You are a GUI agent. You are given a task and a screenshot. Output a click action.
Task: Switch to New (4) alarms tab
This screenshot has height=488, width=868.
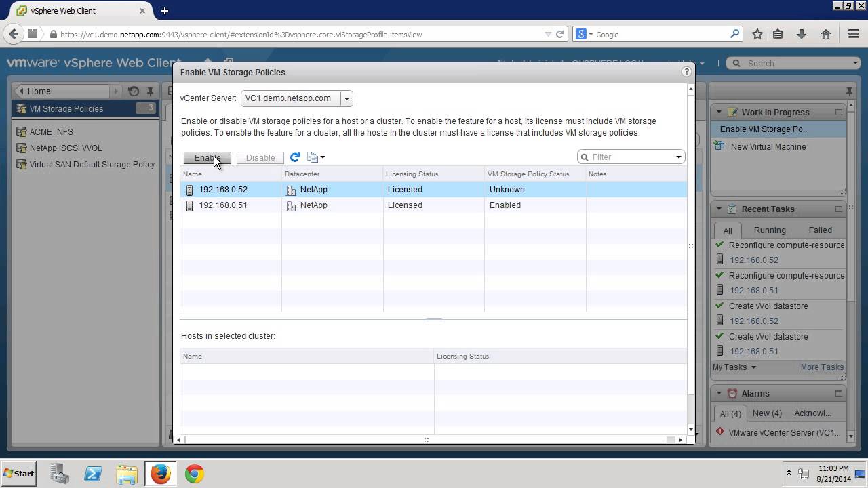[x=767, y=413]
